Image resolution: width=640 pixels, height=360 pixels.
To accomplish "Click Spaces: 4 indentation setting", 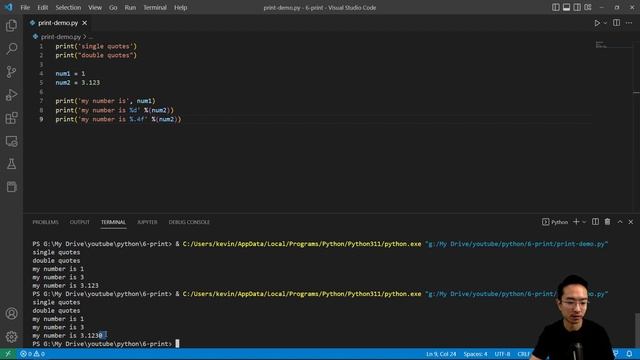I will click(x=475, y=354).
